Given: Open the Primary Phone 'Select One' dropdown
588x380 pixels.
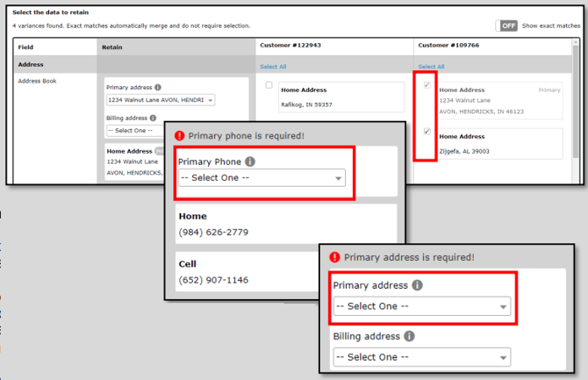Looking at the screenshot, I should [x=261, y=178].
